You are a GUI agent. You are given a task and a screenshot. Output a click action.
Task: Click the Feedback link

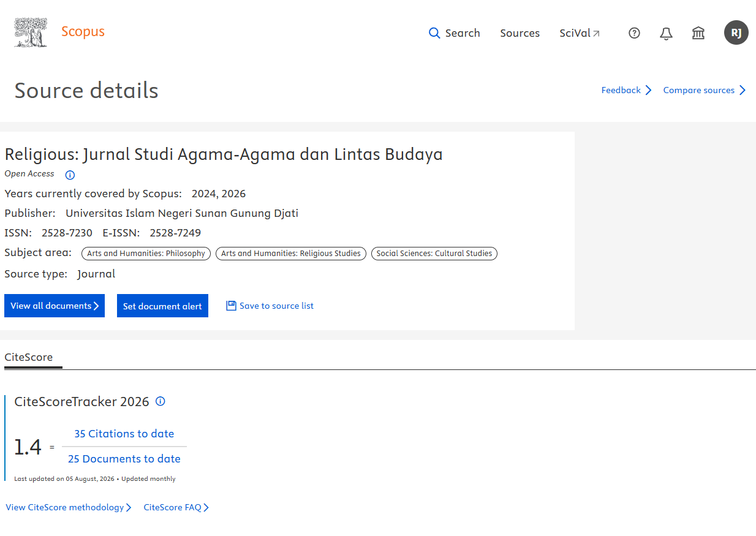click(x=626, y=90)
